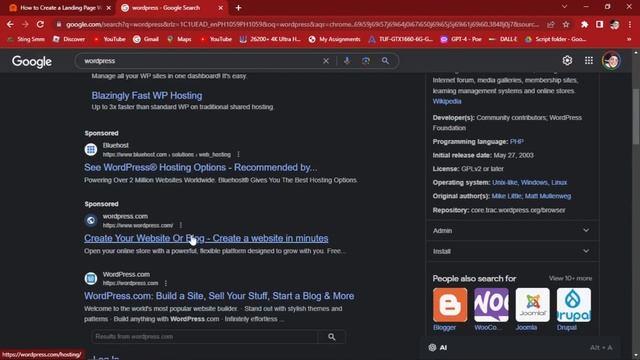Reload the Google search page
The image size is (640, 360).
pos(40,24)
